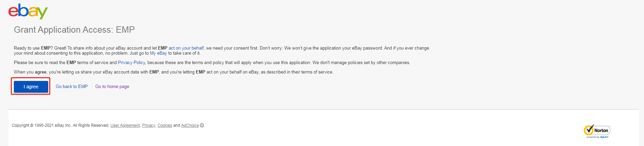The height and width of the screenshot is (146, 644).
Task: Click the Norton text on security badge
Action: (601, 130)
